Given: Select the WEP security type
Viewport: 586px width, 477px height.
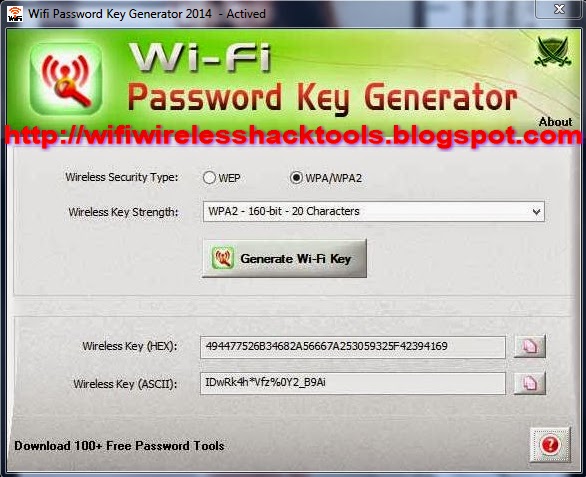Looking at the screenshot, I should [x=209, y=178].
